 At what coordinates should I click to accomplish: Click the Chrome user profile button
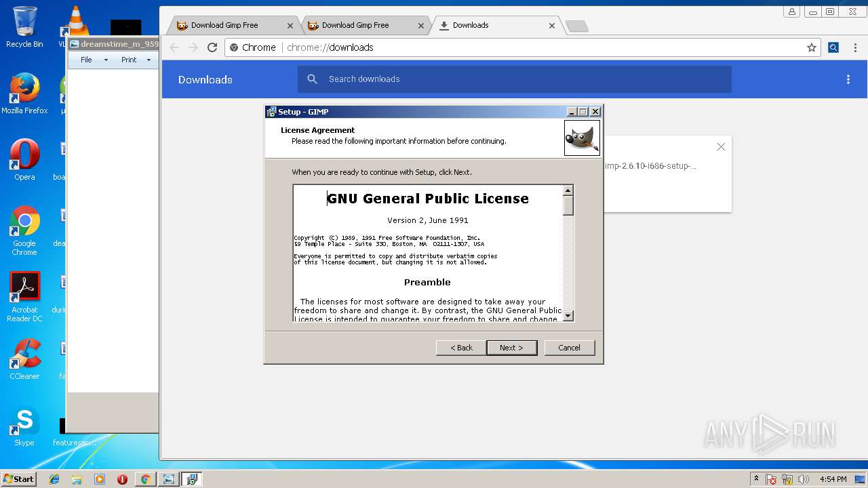tap(792, 12)
